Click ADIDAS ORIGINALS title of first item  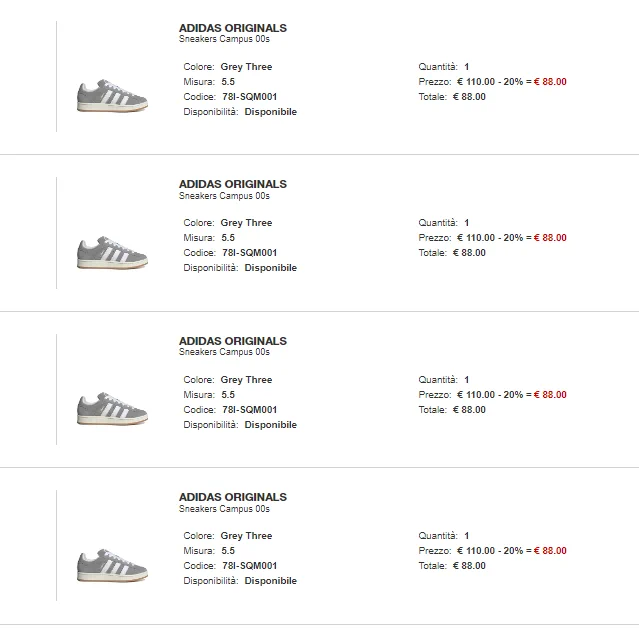coord(233,28)
